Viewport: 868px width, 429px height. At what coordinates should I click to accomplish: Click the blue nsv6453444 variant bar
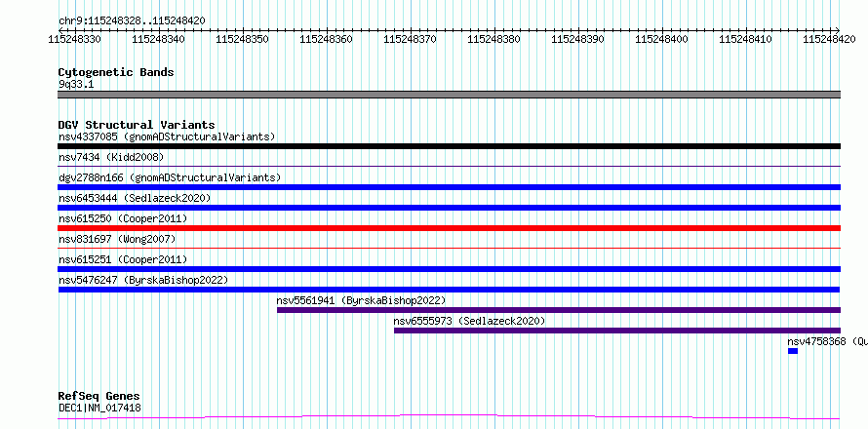[x=449, y=208]
